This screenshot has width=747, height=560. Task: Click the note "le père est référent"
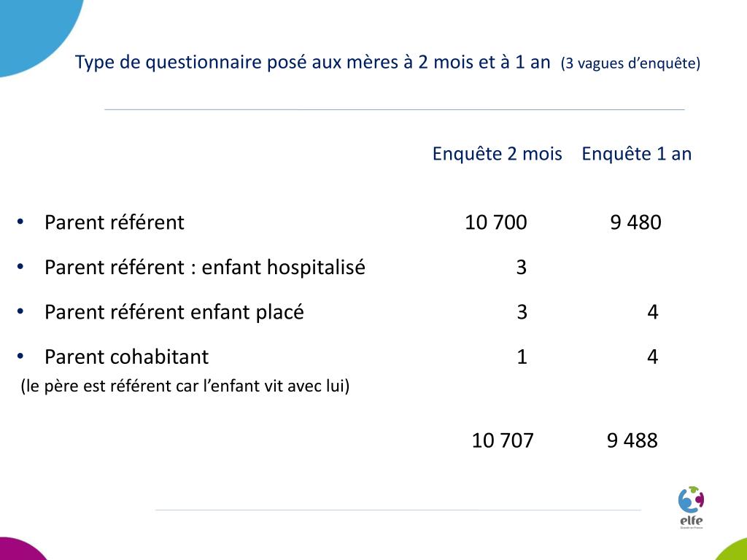pyautogui.click(x=185, y=386)
